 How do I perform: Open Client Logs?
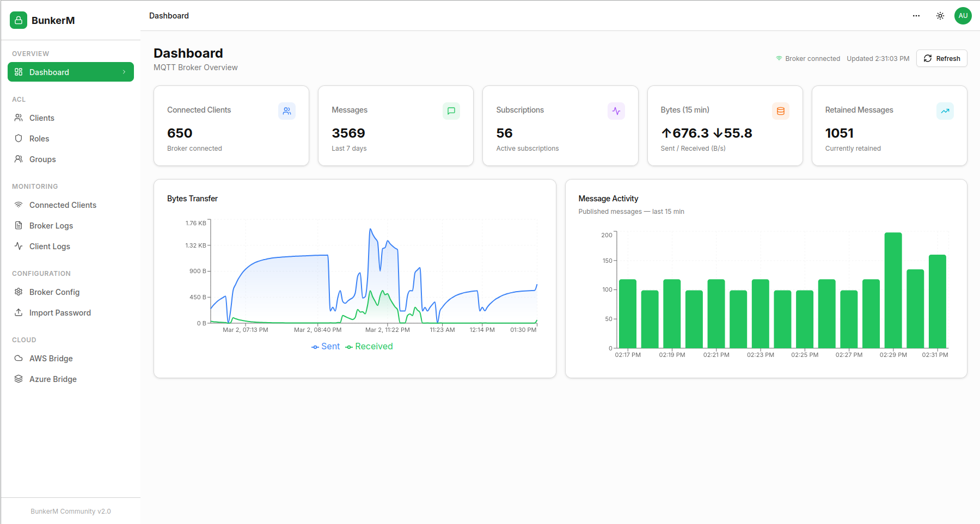pyautogui.click(x=71, y=246)
